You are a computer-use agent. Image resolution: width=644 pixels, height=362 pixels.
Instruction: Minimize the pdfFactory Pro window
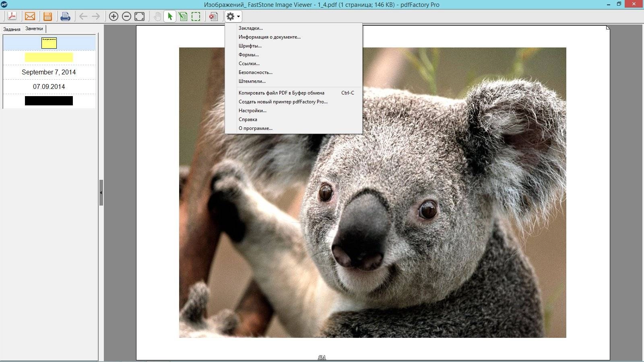[608, 4]
